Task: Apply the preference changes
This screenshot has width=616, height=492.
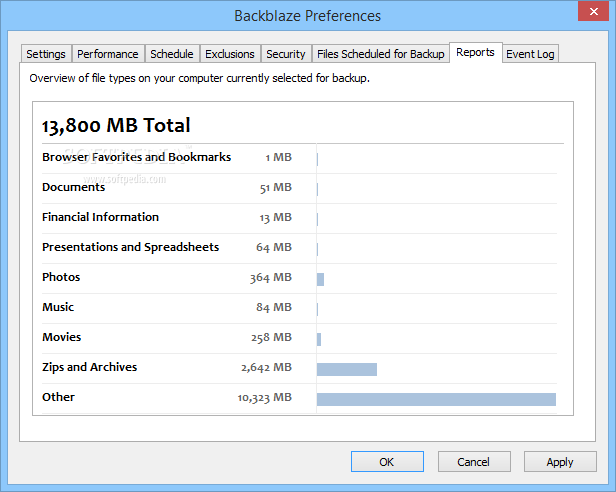Action: tap(560, 462)
